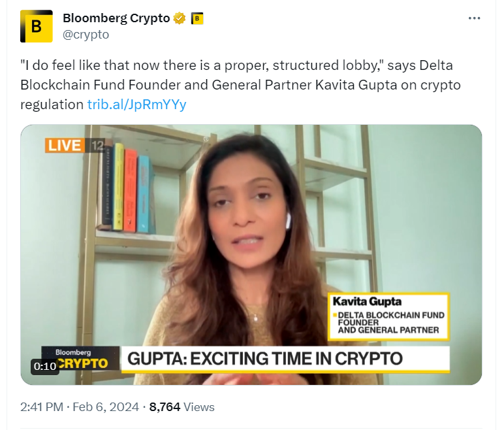The height and width of the screenshot is (430, 504).
Task: Click the channel number 12 next to LIVE
Action: tap(98, 146)
